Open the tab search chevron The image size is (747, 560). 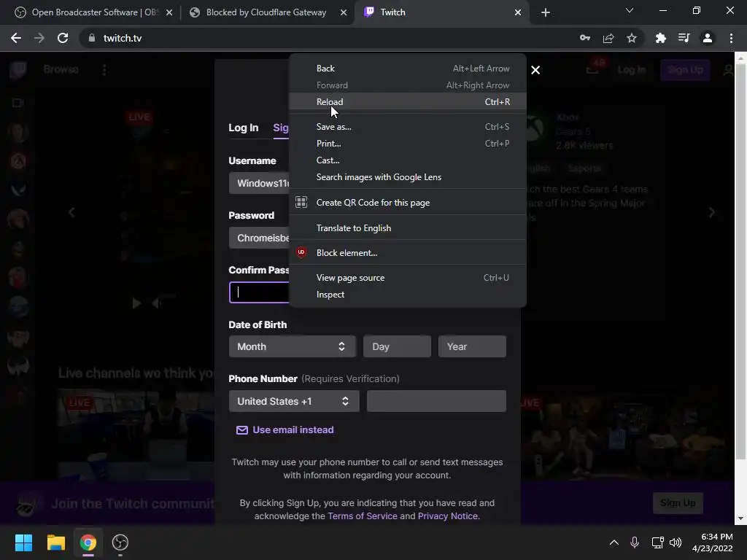tap(630, 10)
